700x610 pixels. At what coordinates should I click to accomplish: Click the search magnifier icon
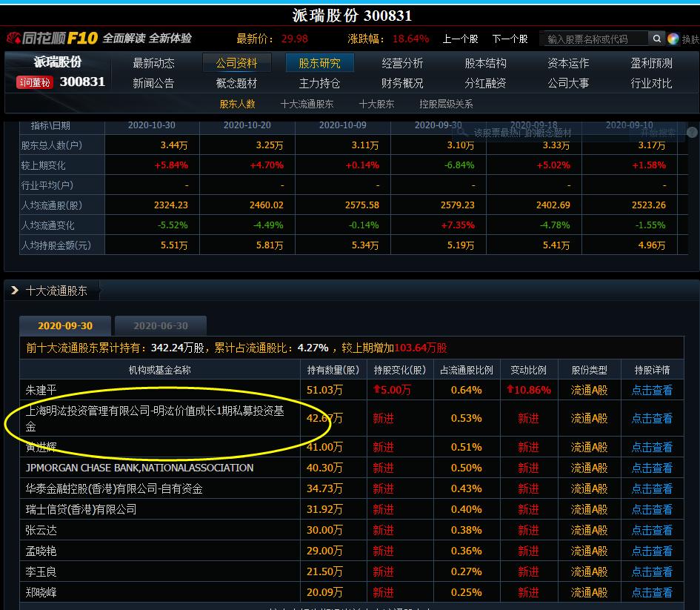coord(657,39)
